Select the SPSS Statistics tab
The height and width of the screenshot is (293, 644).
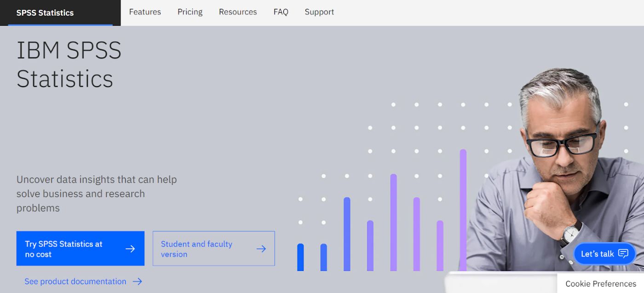click(45, 13)
